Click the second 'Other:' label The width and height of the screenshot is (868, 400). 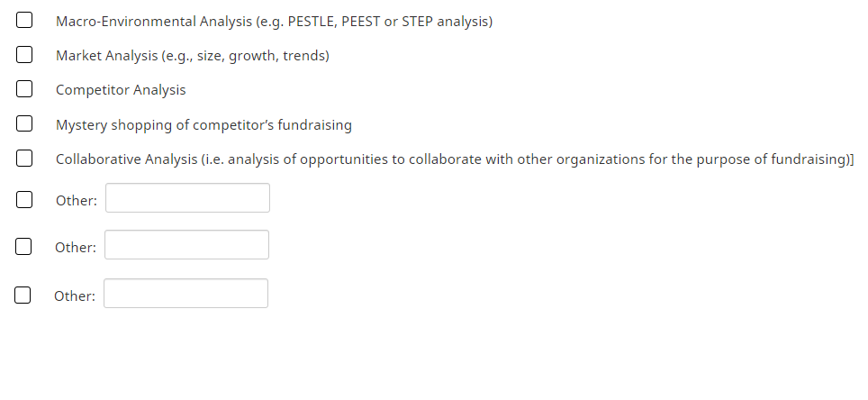click(76, 247)
